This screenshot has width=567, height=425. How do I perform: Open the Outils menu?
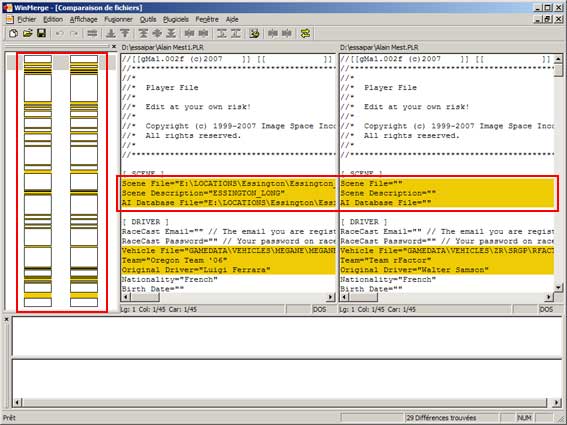[x=148, y=20]
